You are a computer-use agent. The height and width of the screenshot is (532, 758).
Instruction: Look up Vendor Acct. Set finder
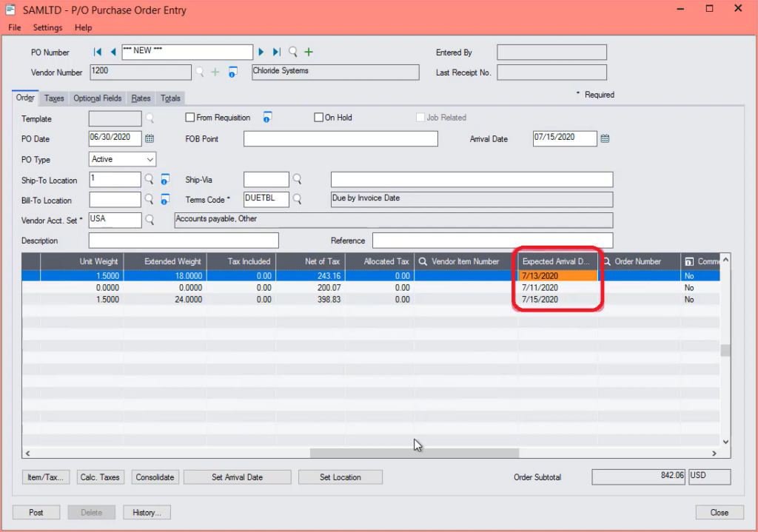point(149,220)
